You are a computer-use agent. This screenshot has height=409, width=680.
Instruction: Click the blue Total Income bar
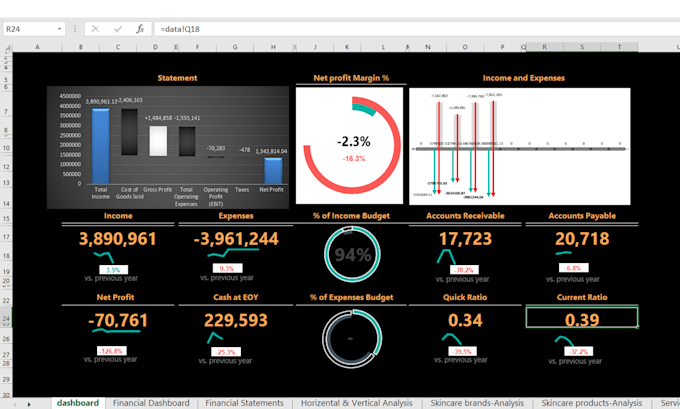pyautogui.click(x=101, y=146)
